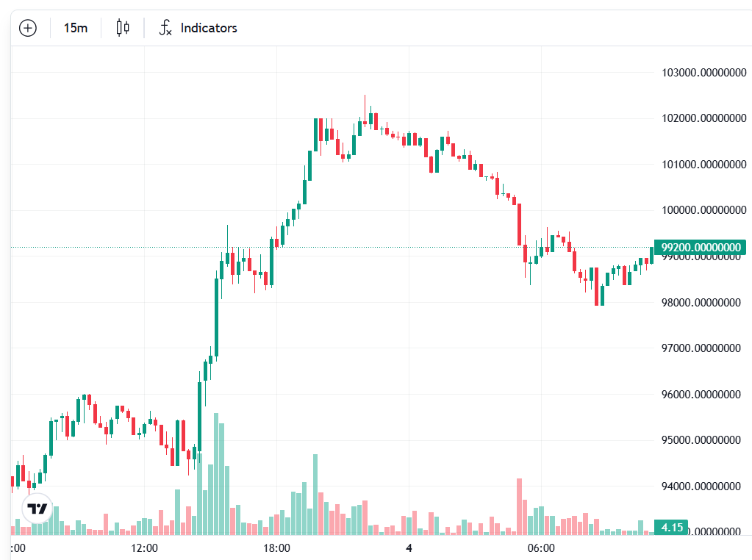752x560 pixels.
Task: Click the green 99200 current price label
Action: coord(701,248)
